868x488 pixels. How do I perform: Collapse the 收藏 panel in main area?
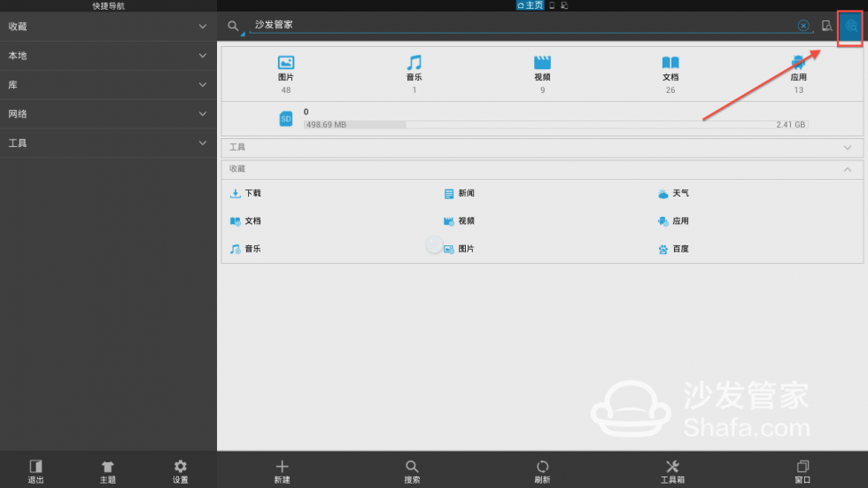click(542, 169)
